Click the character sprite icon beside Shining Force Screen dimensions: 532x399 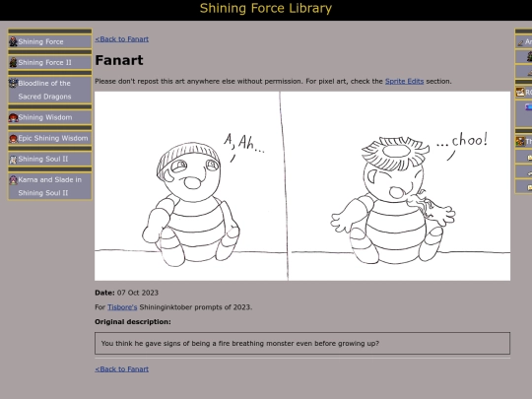tap(13, 41)
